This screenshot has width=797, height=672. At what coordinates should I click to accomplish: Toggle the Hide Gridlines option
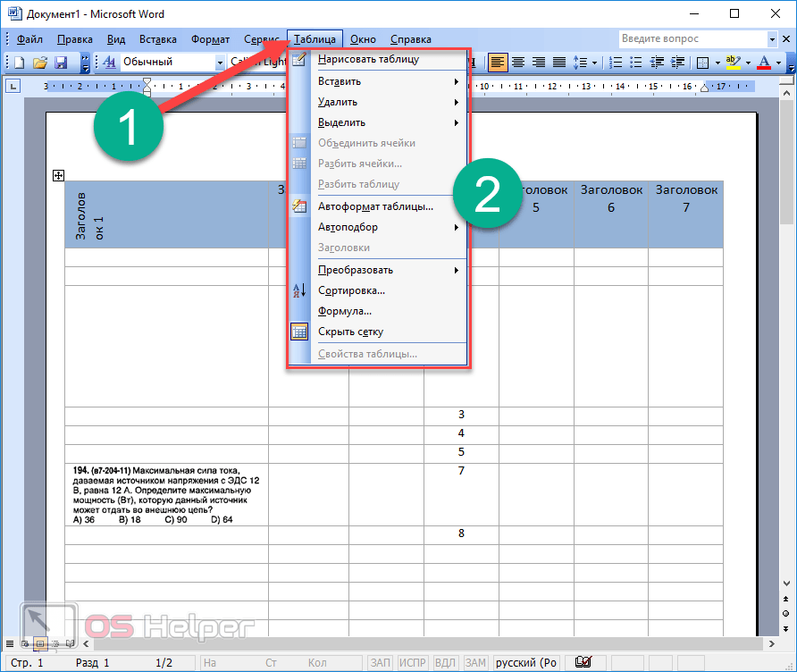pos(350,332)
